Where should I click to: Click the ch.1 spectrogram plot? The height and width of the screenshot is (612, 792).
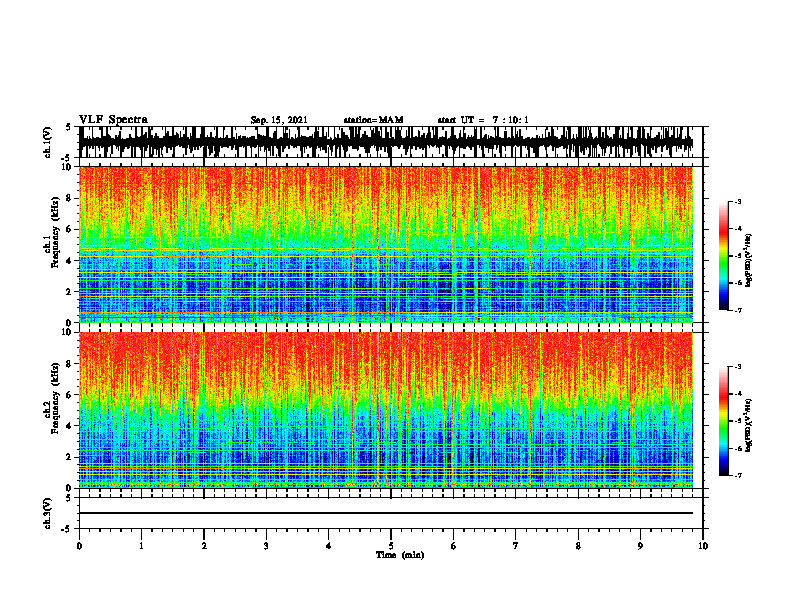coord(386,244)
